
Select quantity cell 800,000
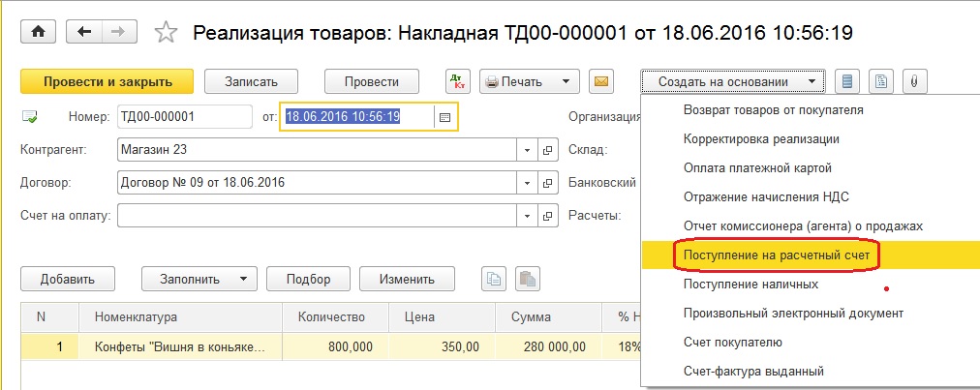coord(335,346)
